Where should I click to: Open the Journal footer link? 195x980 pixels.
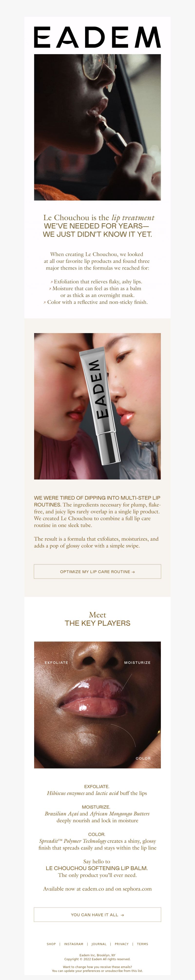[99, 944]
